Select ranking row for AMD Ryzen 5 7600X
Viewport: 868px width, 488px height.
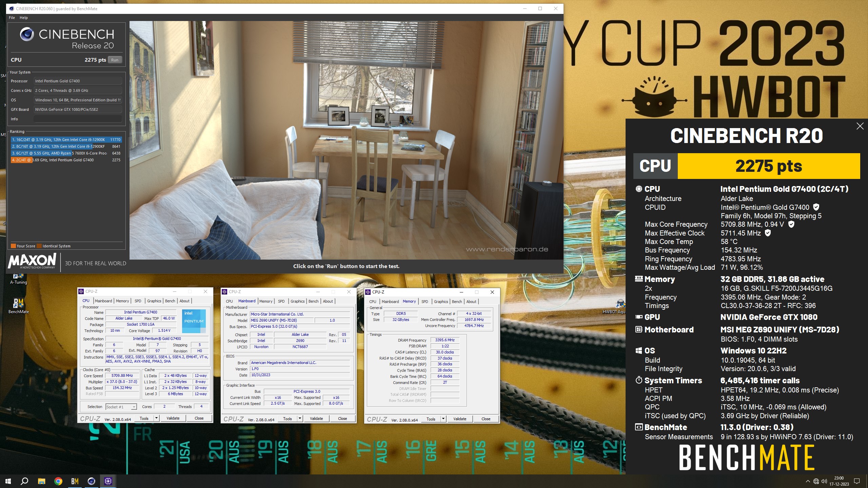tap(66, 153)
